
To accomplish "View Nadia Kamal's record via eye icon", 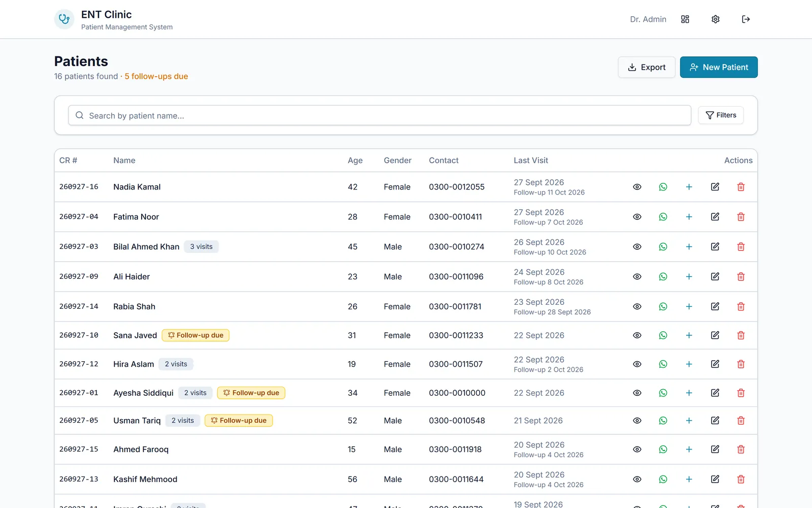I will tap(637, 187).
